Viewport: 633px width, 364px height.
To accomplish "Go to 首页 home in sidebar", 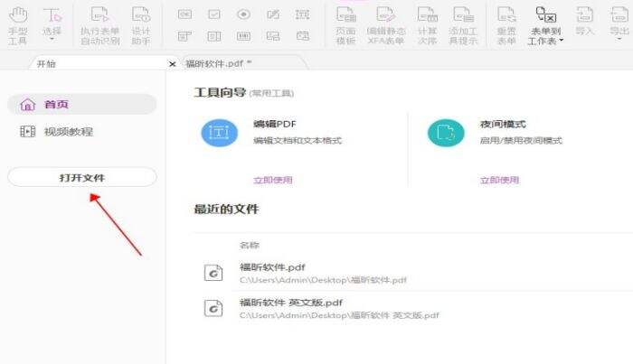I will pos(82,105).
